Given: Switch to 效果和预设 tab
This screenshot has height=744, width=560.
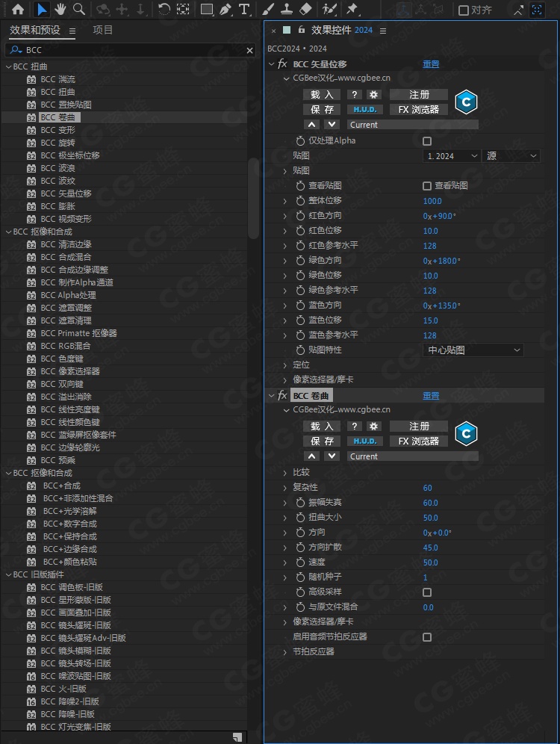Looking at the screenshot, I should 35,30.
